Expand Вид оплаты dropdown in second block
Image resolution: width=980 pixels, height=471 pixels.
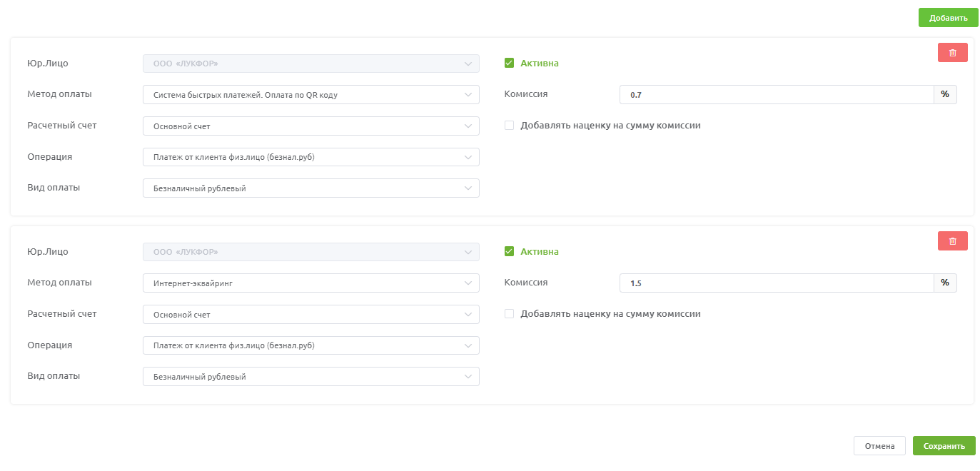coord(310,377)
